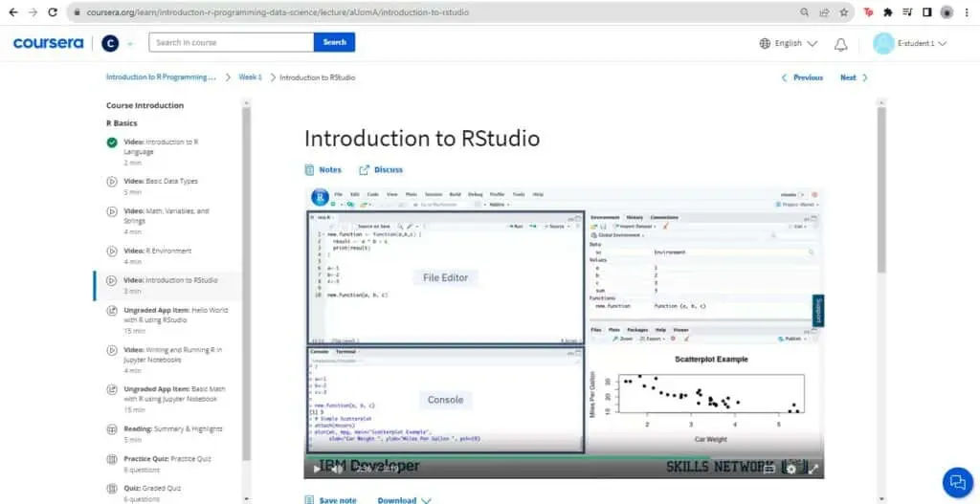Open the Week 1 breadcrumb link

pos(250,77)
